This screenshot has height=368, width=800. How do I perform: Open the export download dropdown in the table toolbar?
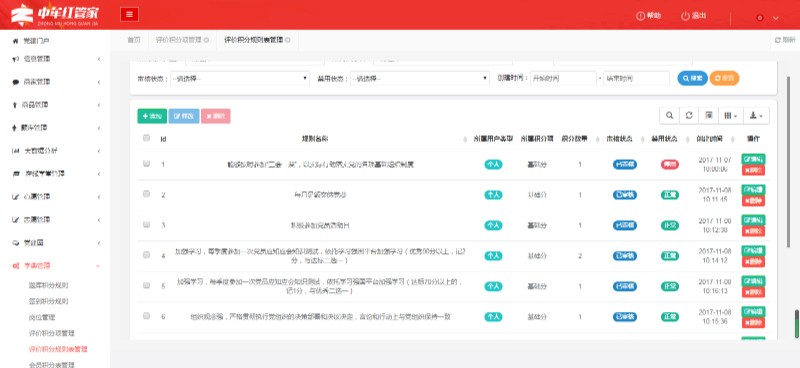[x=756, y=116]
